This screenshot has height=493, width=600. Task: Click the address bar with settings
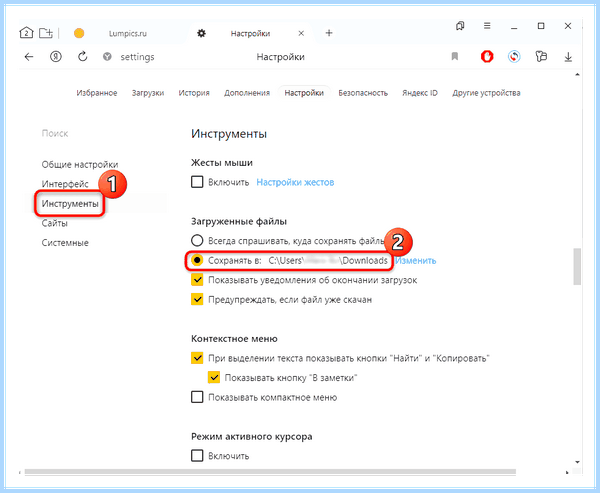tap(137, 57)
